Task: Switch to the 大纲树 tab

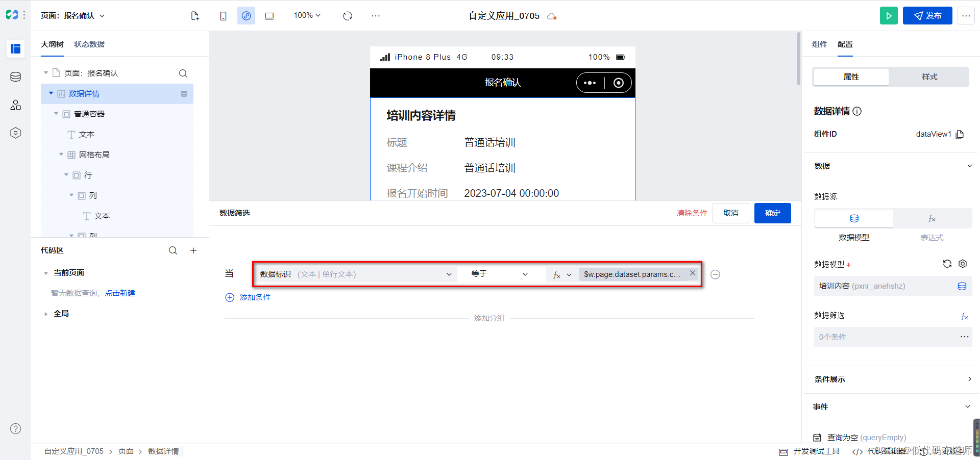Action: [52, 44]
